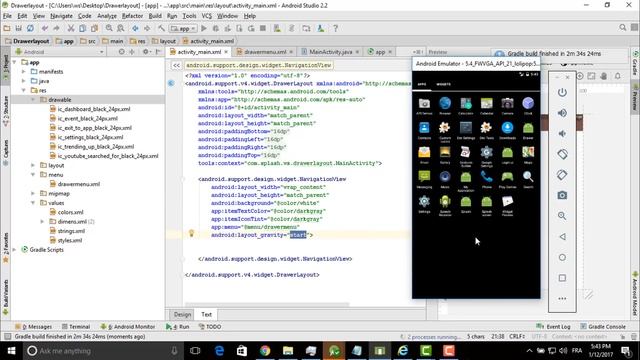
Task: Open project settings gear in Project panel
Action: (x=146, y=52)
